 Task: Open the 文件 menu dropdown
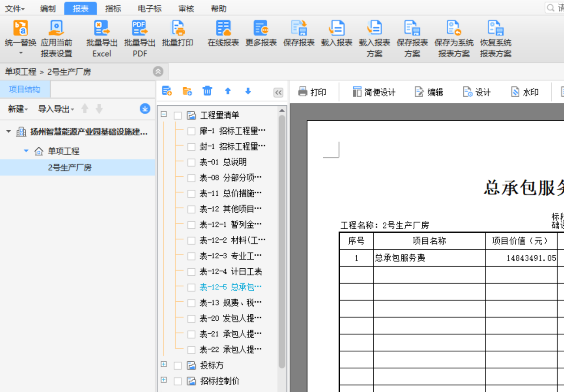tap(15, 8)
